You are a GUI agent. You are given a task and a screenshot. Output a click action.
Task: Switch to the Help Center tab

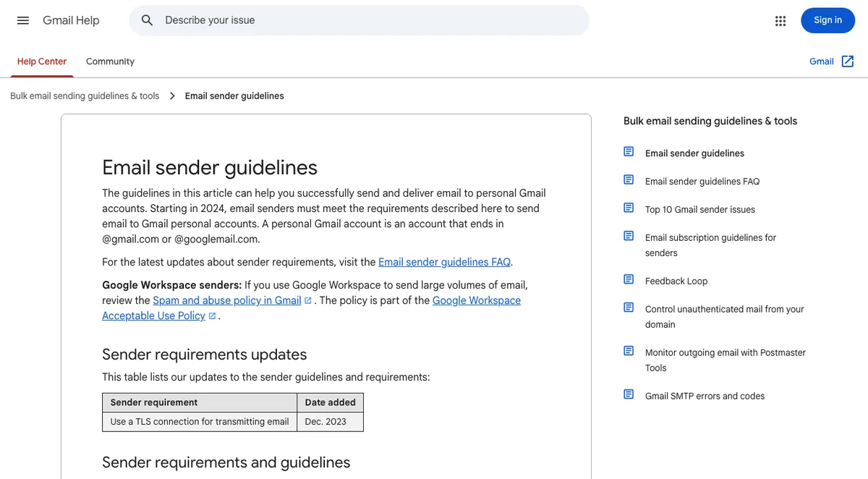point(42,62)
